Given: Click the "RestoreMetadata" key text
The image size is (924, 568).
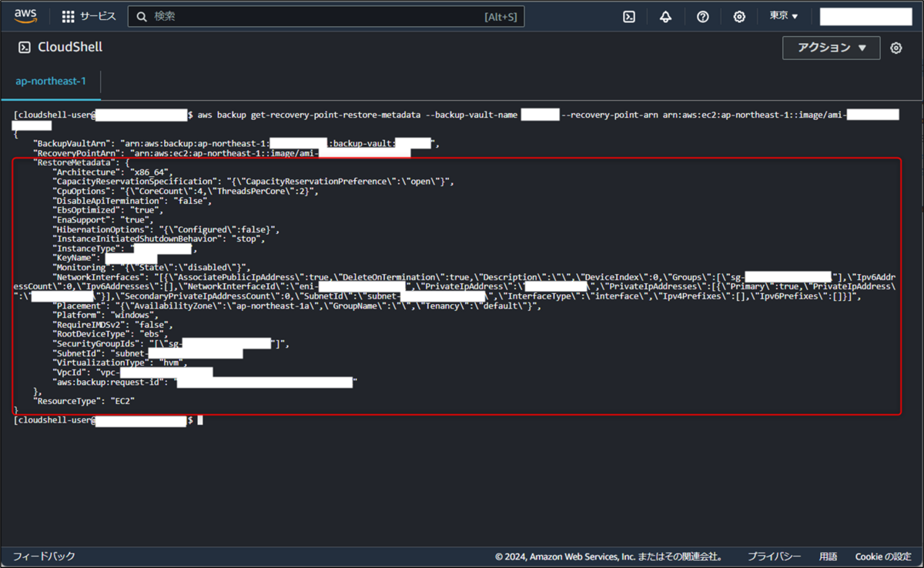Looking at the screenshot, I should (75, 162).
